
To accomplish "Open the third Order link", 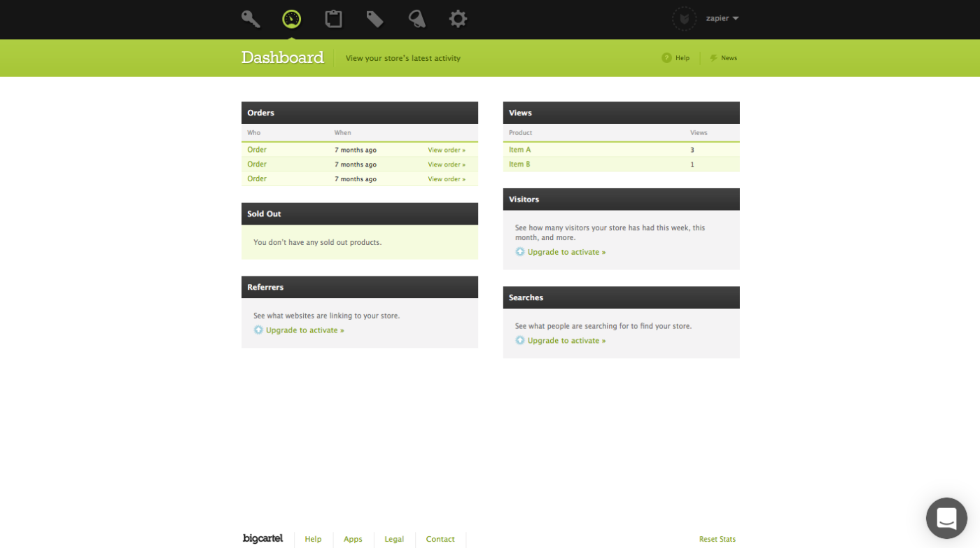I will pos(257,179).
